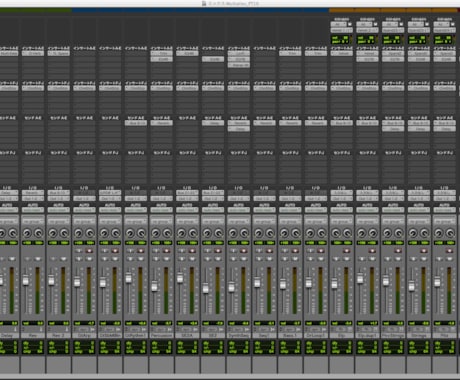Open the output path selector on GtArp track

pos(84,199)
